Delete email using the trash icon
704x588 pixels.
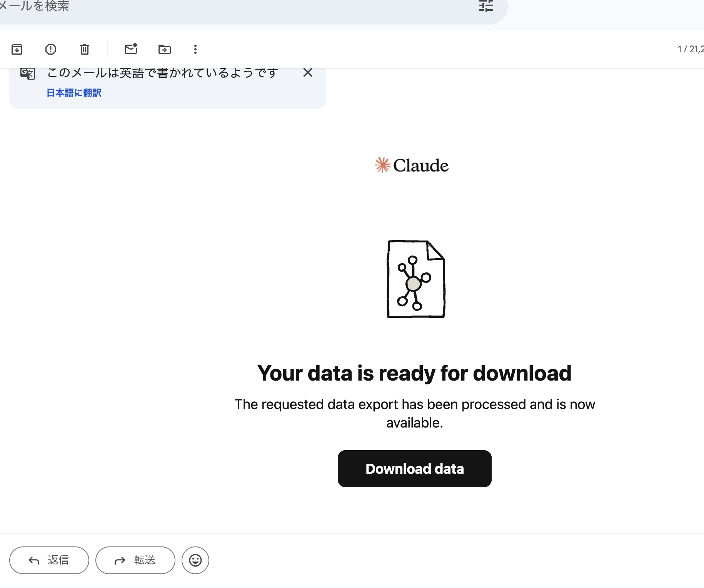85,49
